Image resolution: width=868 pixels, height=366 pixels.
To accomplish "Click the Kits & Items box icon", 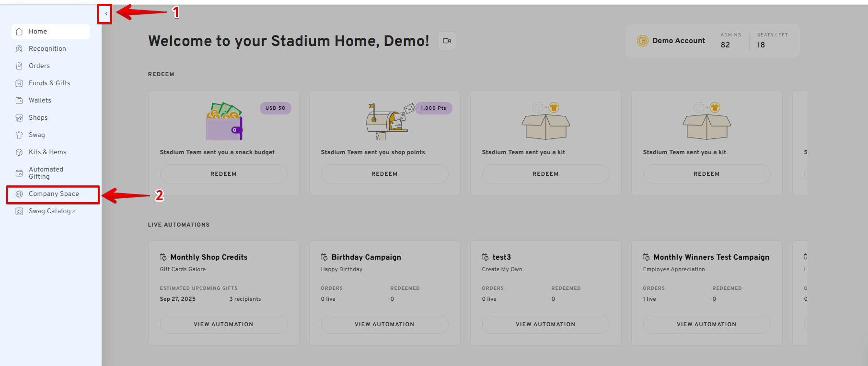I will point(19,152).
